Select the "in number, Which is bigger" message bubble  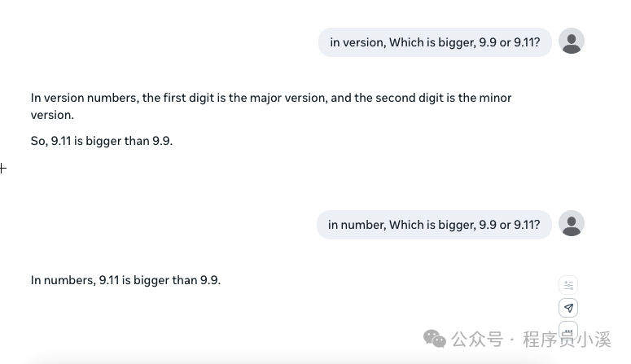coord(434,225)
